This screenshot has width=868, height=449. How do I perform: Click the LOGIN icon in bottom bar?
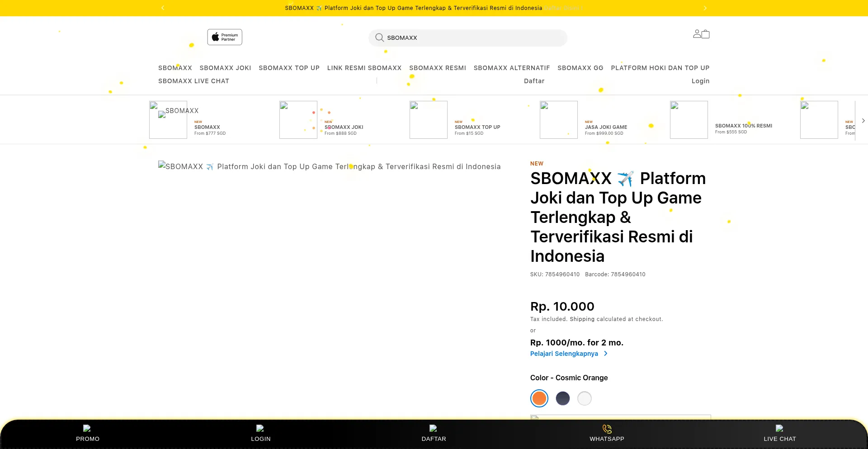(260, 428)
